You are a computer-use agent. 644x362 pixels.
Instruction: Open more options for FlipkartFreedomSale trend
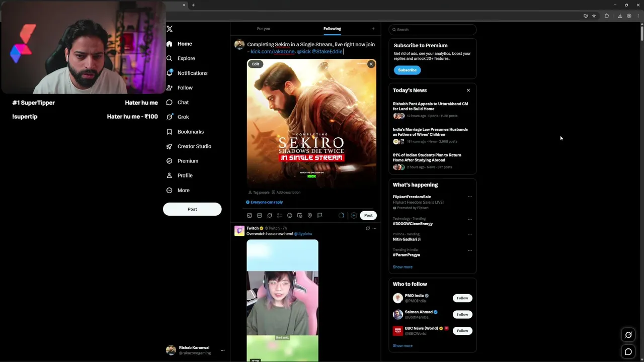click(x=470, y=197)
